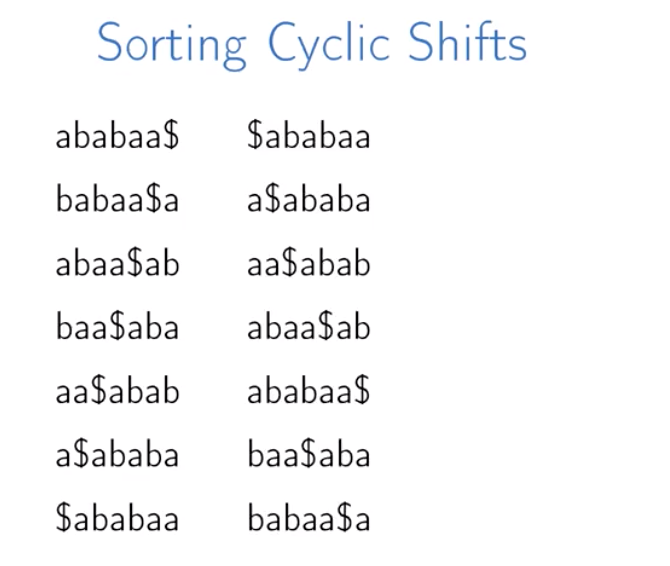This screenshot has width=670, height=566.
Task: Select a$ababa in the sorted column
Action: [x=309, y=199]
